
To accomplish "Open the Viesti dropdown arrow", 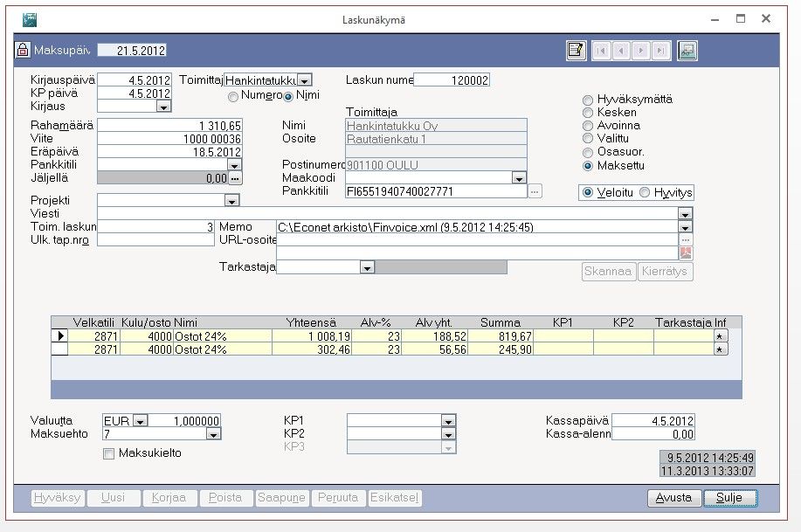I will pyautogui.click(x=685, y=214).
